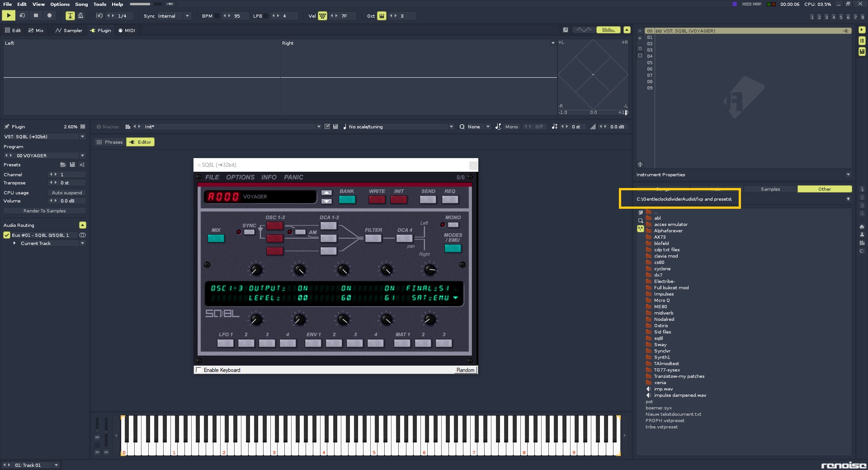Toggle the metronome icon
868x470 pixels.
pos(80,16)
